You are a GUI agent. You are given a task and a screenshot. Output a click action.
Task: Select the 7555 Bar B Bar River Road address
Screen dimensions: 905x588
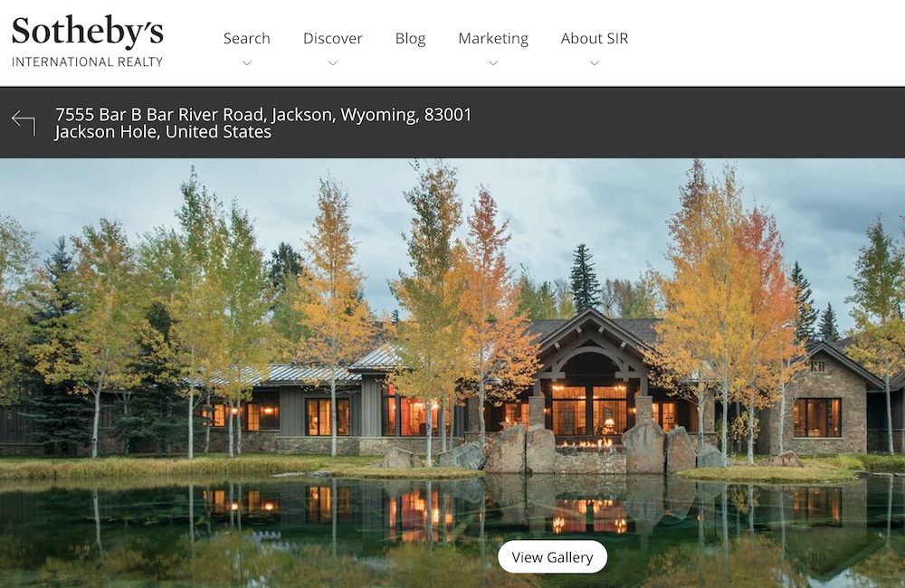[x=263, y=114]
